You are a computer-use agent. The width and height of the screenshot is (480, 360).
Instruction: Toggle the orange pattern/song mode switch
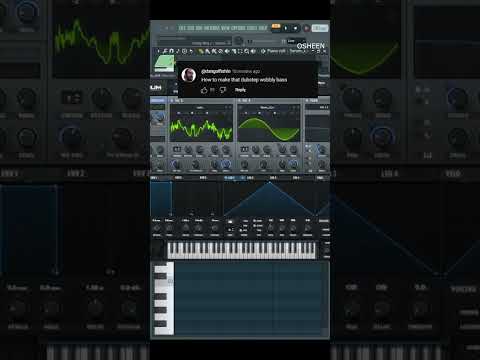pyautogui.click(x=276, y=26)
